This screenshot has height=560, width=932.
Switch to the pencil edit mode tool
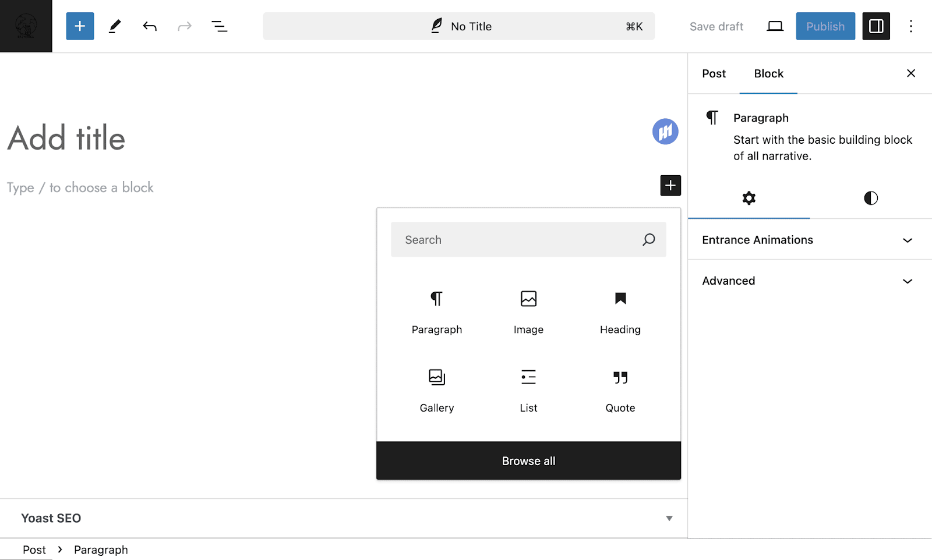(x=115, y=26)
